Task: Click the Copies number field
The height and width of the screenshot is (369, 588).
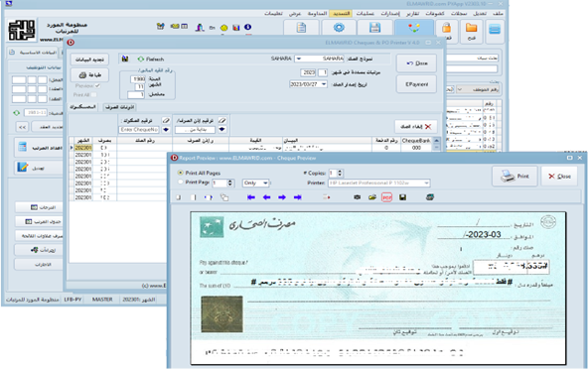Action: [x=333, y=173]
